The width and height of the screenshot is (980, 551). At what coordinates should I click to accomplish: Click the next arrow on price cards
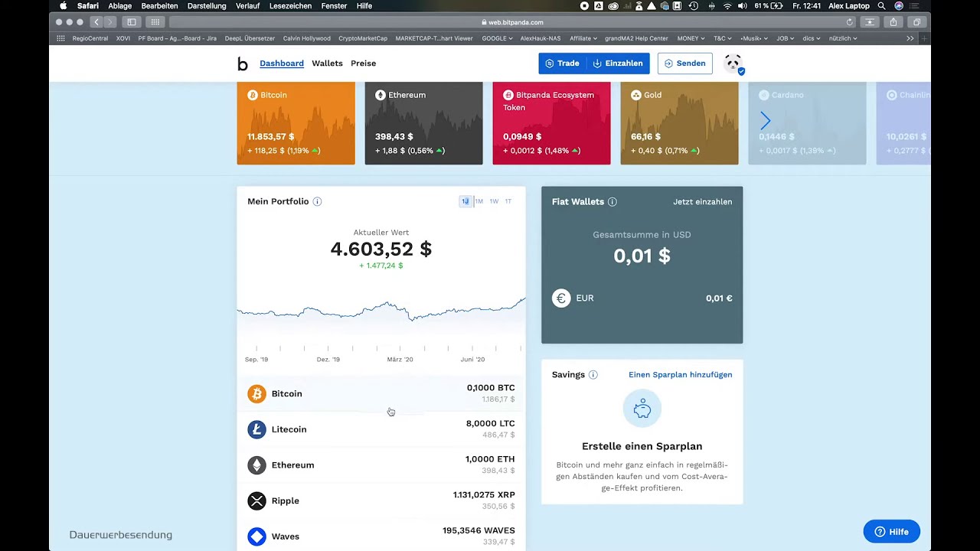coord(765,120)
